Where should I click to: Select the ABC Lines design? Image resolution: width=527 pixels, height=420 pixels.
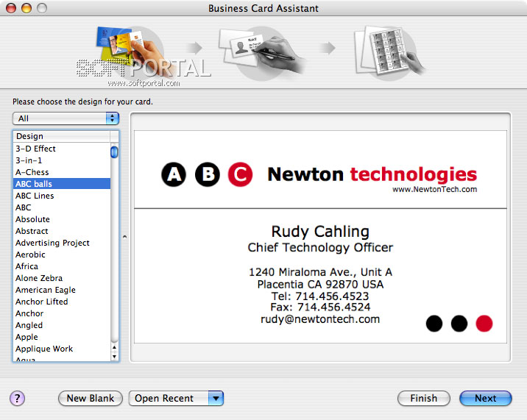(62, 196)
